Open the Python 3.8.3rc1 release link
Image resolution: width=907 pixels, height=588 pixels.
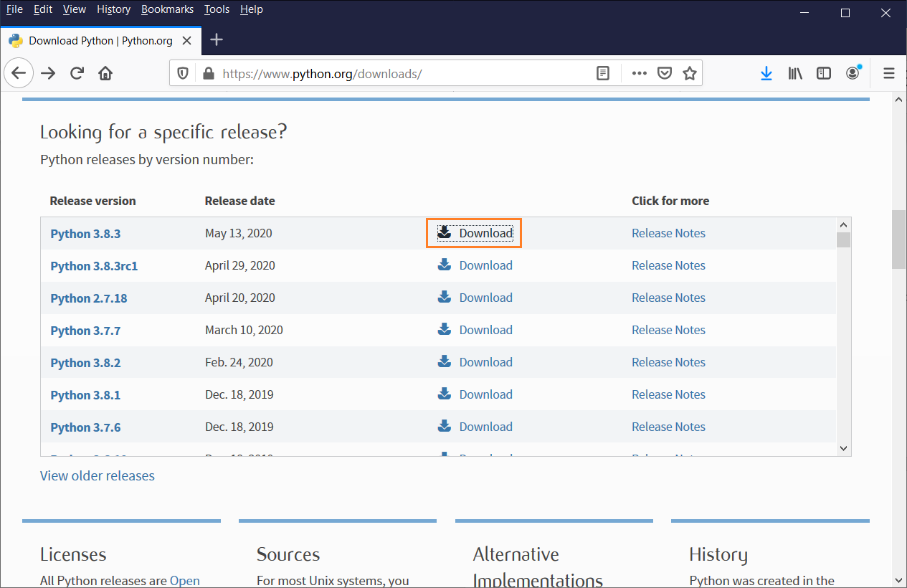pos(94,266)
